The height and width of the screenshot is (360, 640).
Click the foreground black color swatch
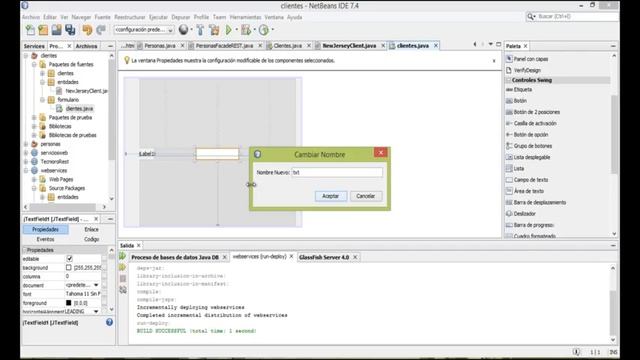pyautogui.click(x=69, y=303)
